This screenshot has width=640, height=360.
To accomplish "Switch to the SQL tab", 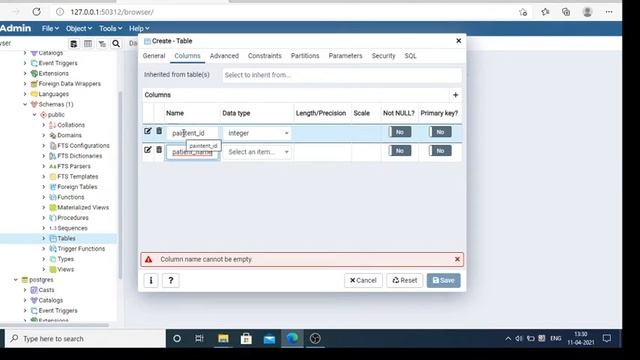I will pos(410,56).
